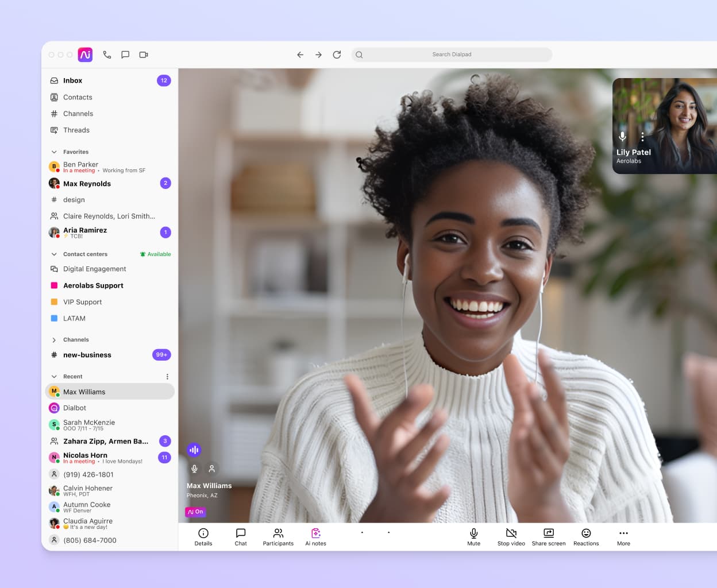Open the Participants list
Image resolution: width=717 pixels, height=588 pixels.
(x=278, y=537)
